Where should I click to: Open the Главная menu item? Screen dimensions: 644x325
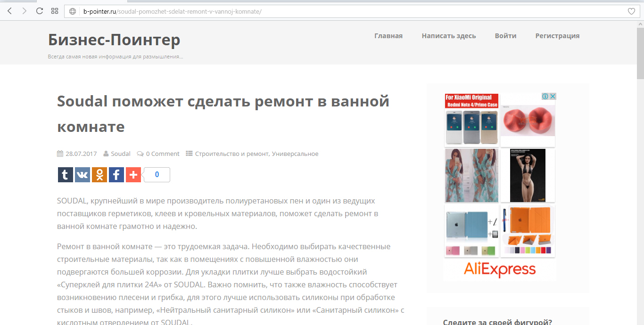pyautogui.click(x=388, y=36)
